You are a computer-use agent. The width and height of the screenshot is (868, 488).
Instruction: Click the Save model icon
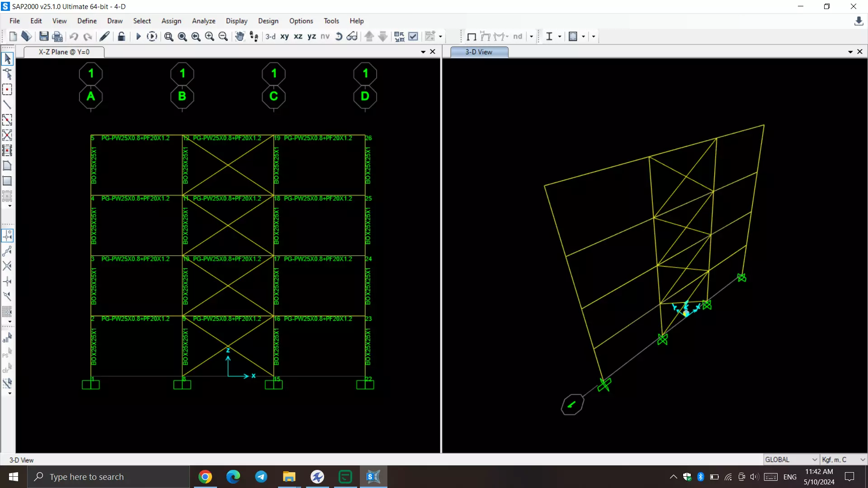pos(44,37)
